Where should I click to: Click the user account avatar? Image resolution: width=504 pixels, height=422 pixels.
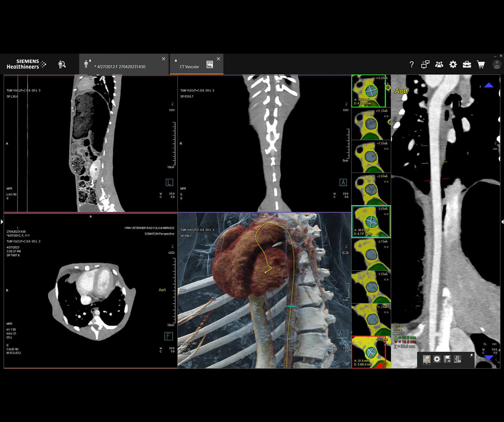[x=496, y=65]
